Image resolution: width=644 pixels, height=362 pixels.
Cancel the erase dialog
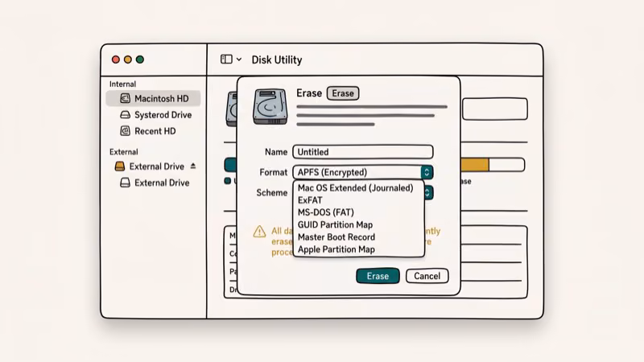click(x=427, y=276)
